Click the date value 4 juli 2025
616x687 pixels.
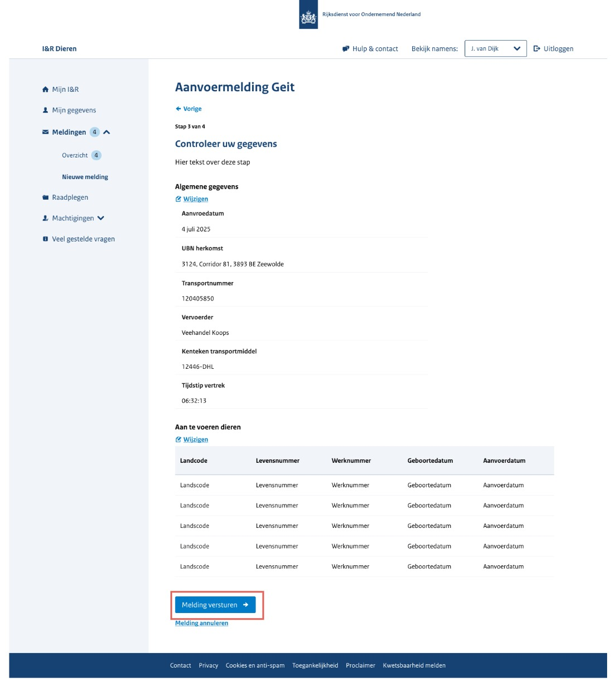[196, 230]
